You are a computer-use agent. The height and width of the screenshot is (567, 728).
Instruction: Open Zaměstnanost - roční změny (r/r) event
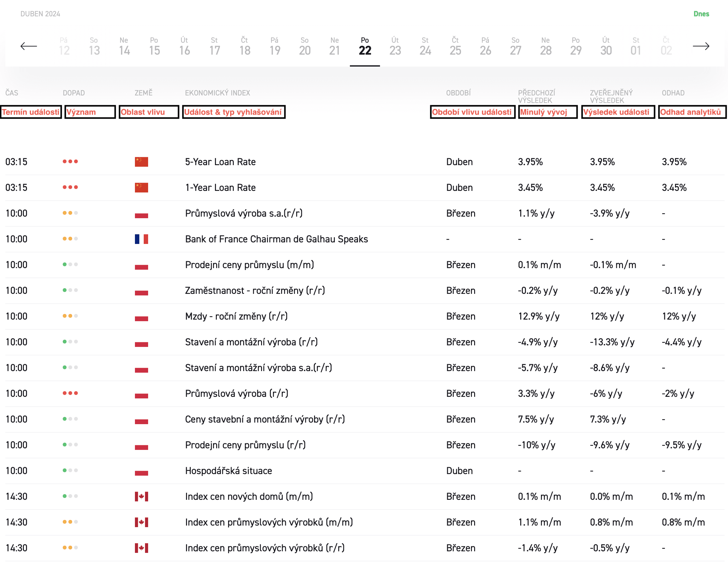[255, 290]
